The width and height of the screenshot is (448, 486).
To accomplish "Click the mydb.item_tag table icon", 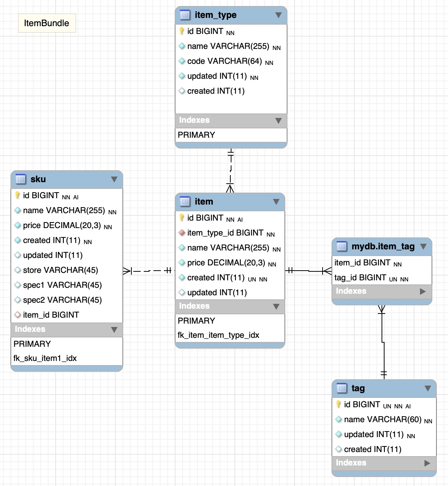I will pyautogui.click(x=342, y=246).
